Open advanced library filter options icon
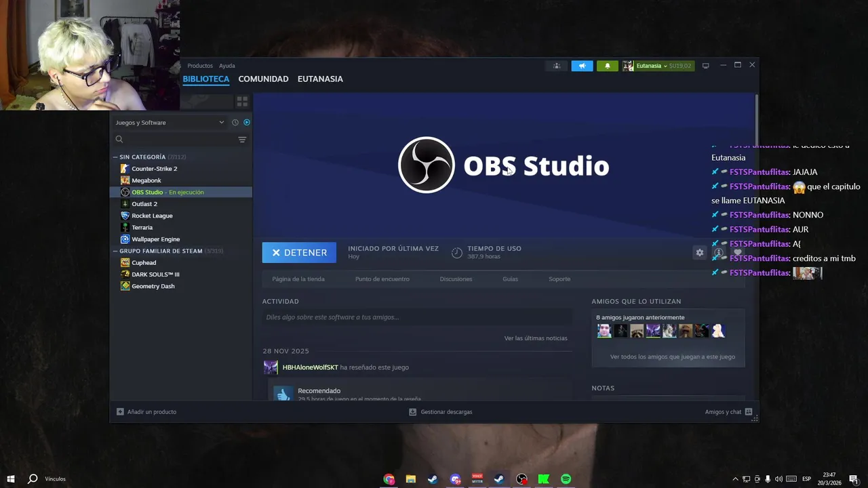This screenshot has height=488, width=868. pyautogui.click(x=242, y=140)
